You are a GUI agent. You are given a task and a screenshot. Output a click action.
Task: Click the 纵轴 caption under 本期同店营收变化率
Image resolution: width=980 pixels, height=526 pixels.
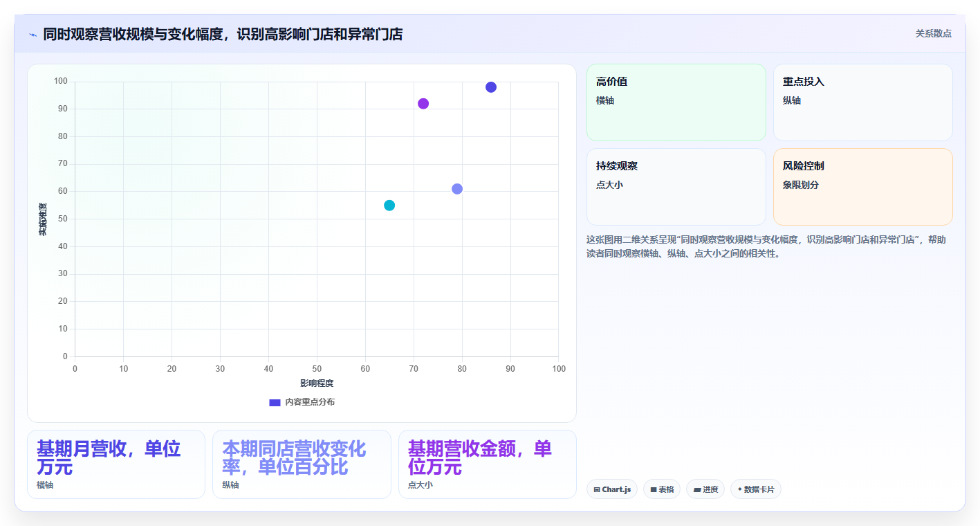230,485
